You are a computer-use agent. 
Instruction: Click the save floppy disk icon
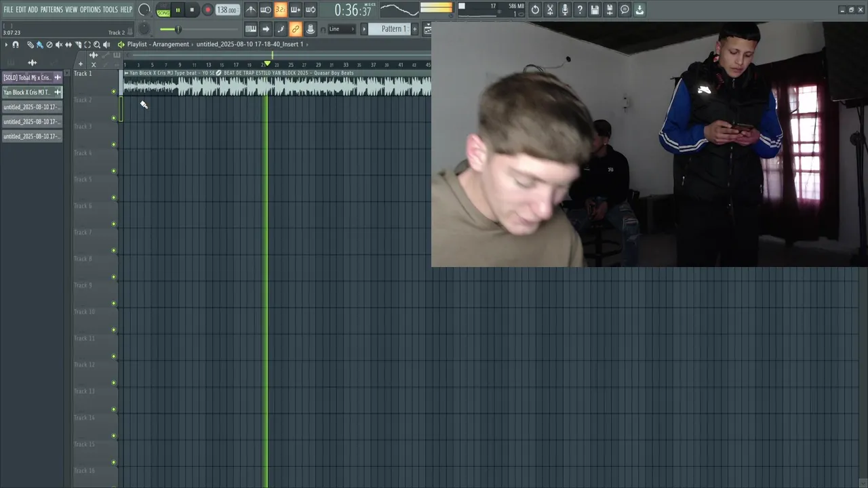tap(595, 9)
